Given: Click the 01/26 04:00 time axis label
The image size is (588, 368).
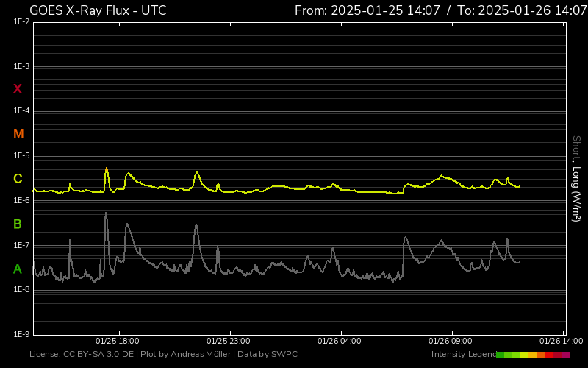Looking at the screenshot, I should click(x=339, y=341).
